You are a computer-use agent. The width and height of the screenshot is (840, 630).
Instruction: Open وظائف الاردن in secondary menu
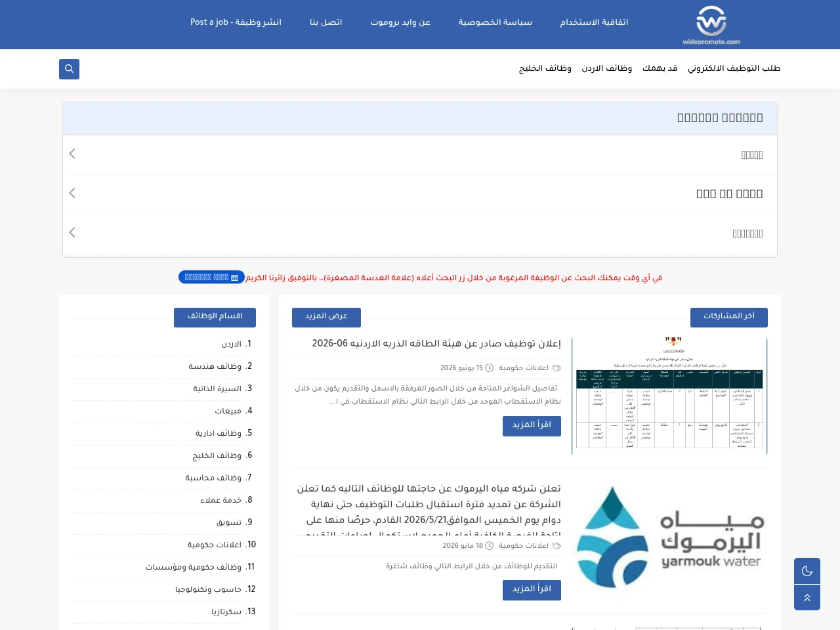(607, 68)
